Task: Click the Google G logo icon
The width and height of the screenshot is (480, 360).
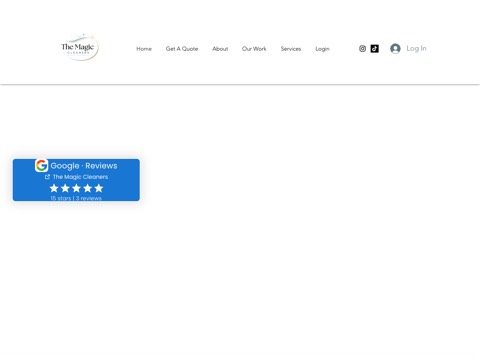Action: [x=41, y=165]
